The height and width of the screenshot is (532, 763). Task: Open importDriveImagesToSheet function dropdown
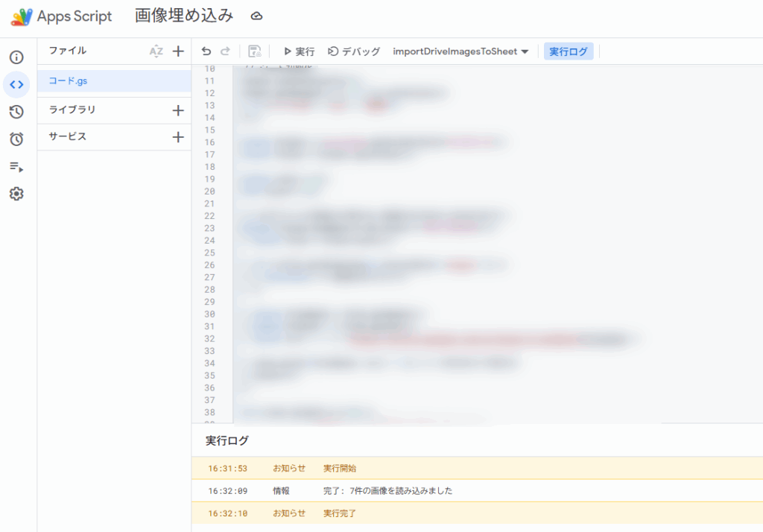click(x=460, y=51)
